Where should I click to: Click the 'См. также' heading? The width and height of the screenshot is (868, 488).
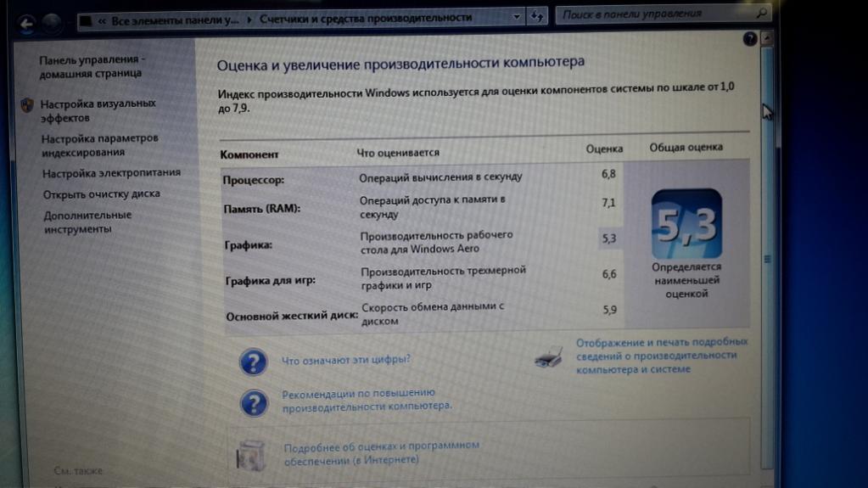[x=78, y=470]
